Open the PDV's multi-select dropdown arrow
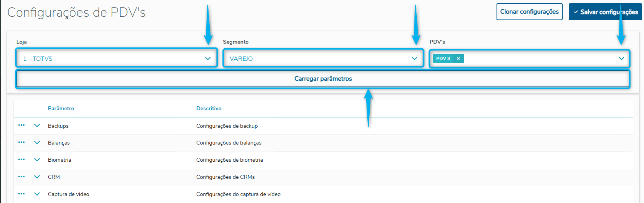 point(621,58)
